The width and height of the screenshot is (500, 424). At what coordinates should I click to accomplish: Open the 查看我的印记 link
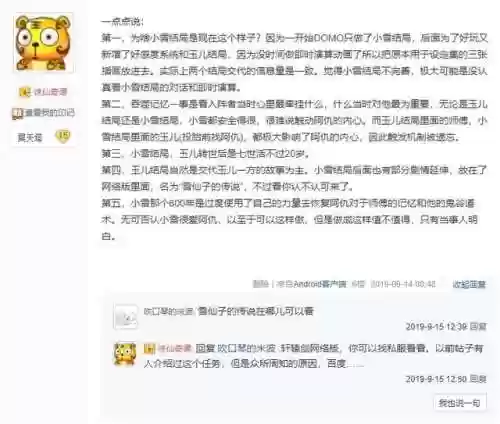click(49, 113)
